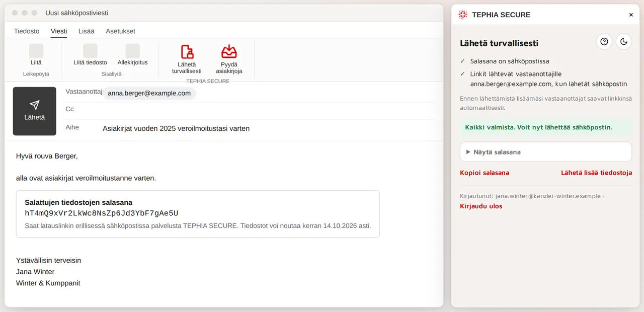644x312 pixels.
Task: Click Lähetä lisää tiedostoja link
Action: coord(597,173)
